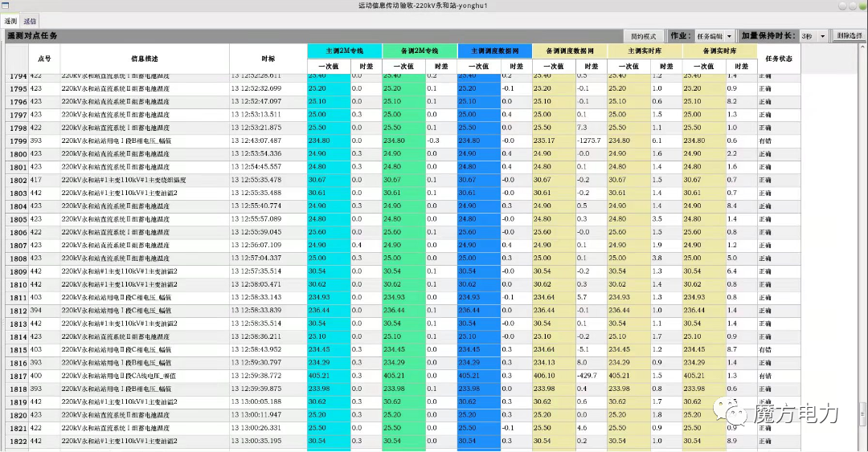Switch to the 遥信 tab
868x452 pixels.
pos(30,22)
